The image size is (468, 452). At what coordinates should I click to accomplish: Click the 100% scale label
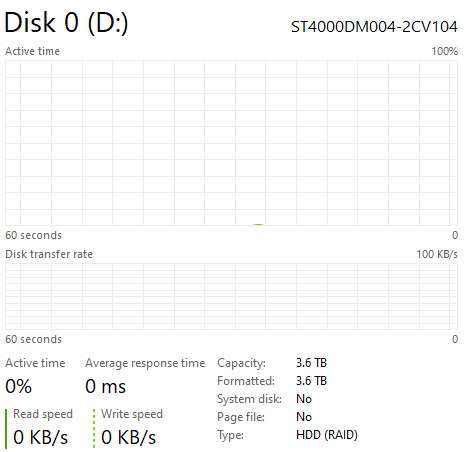click(445, 51)
